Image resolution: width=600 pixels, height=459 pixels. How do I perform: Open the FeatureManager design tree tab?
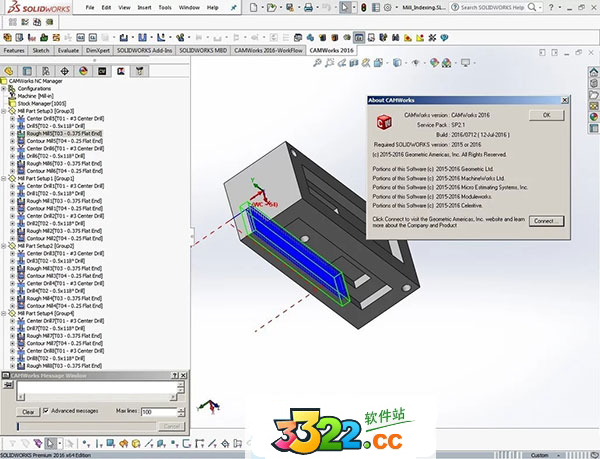coord(10,71)
